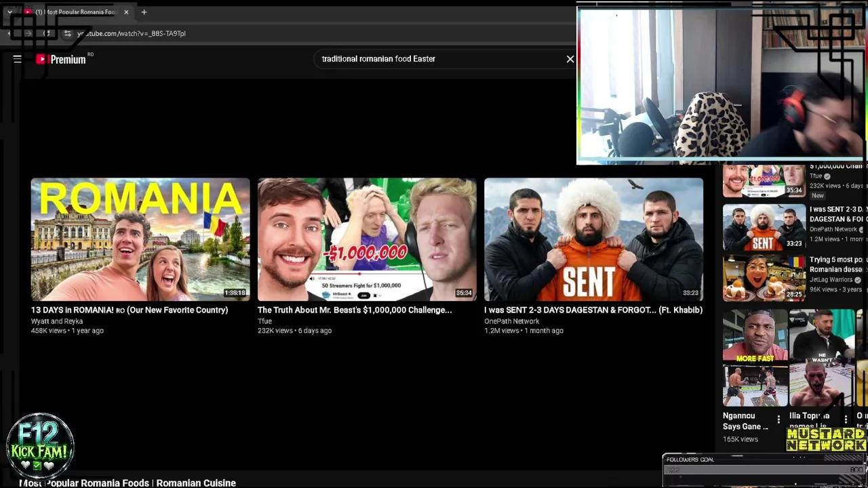Screen dimensions: 868x488
Task: Click '1.2M views • 1 month ago' under endscreen video
Action: pos(524,331)
